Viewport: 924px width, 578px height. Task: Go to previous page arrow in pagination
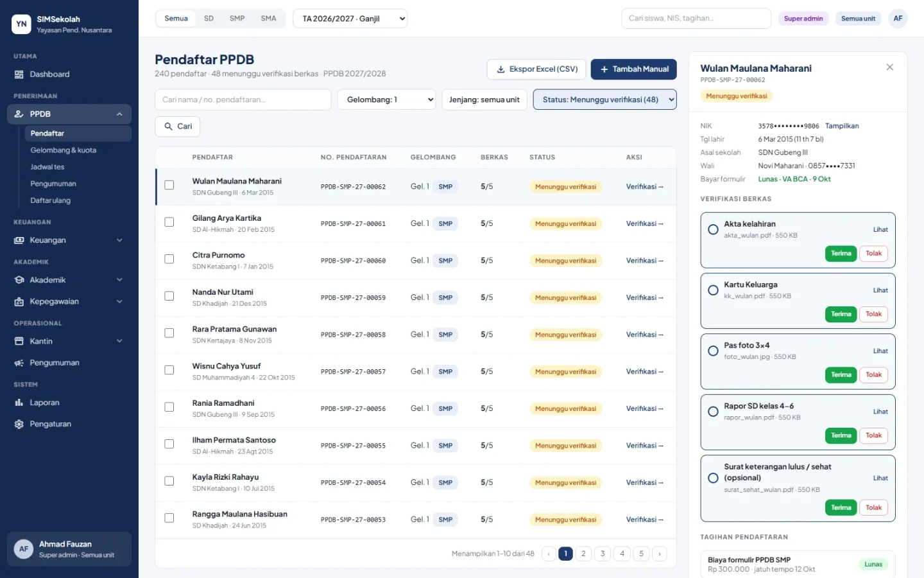click(549, 554)
